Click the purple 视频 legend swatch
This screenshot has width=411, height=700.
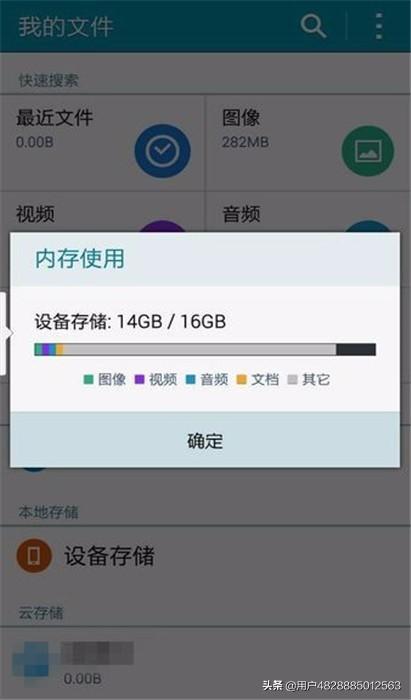[140, 379]
